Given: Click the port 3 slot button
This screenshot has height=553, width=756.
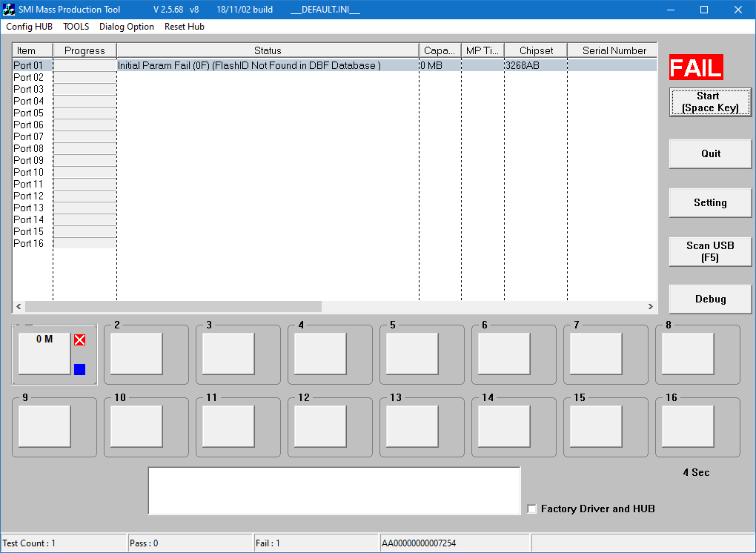Looking at the screenshot, I should pos(228,354).
